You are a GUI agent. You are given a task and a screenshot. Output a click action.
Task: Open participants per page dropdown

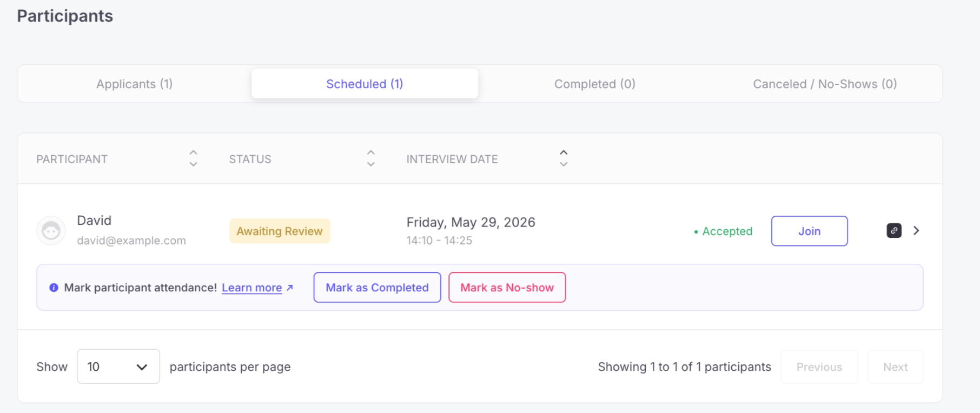pos(118,367)
